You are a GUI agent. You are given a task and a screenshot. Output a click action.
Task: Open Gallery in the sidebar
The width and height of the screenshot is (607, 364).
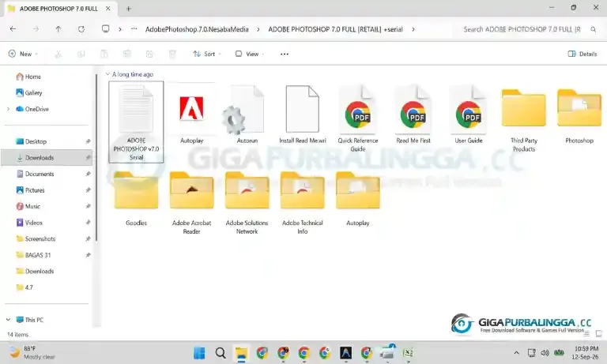(29, 93)
